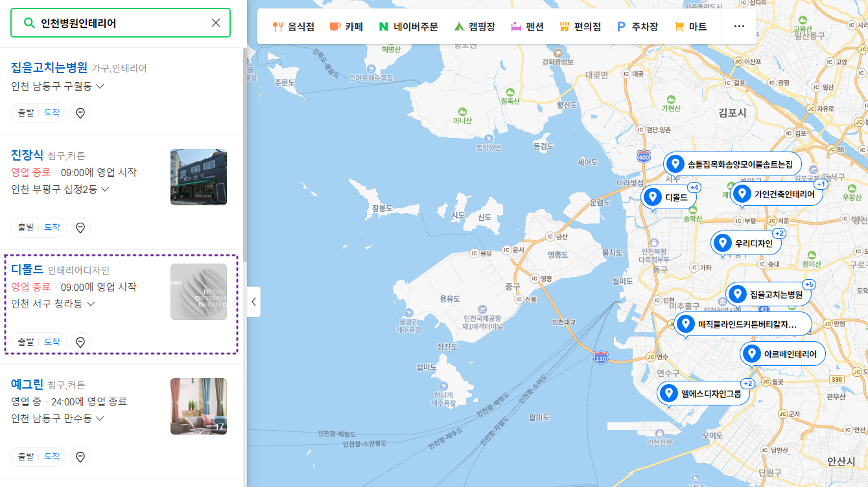Select map marker 가인건축인테리어
This screenshot has height=487, width=868.
pyautogui.click(x=777, y=194)
